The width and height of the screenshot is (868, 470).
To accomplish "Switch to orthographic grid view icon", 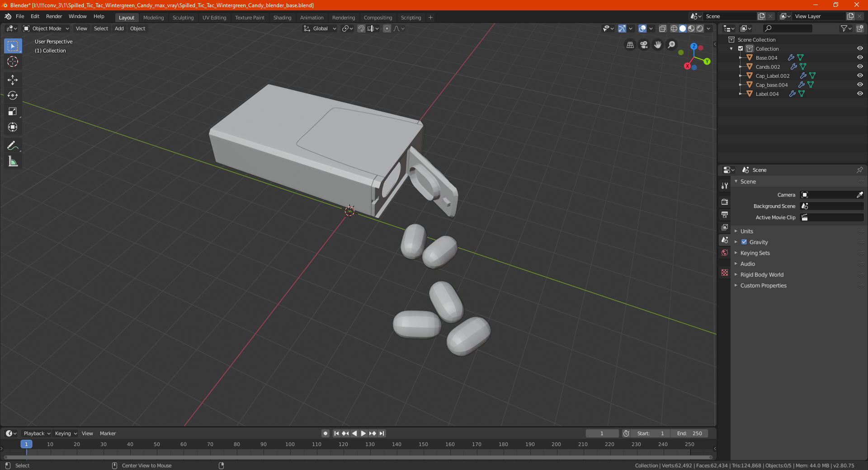I will click(x=630, y=45).
